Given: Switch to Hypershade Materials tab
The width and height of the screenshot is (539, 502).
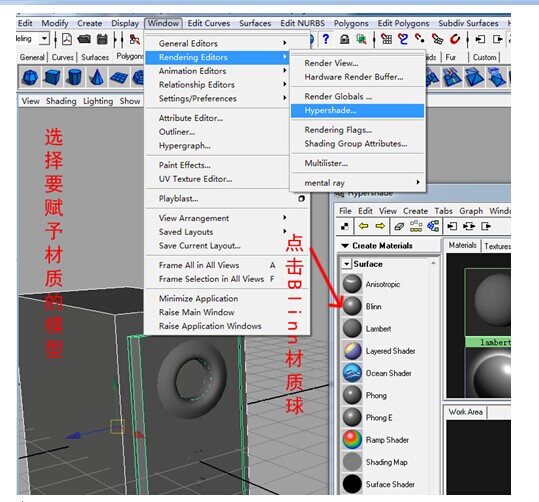Looking at the screenshot, I should [x=462, y=245].
